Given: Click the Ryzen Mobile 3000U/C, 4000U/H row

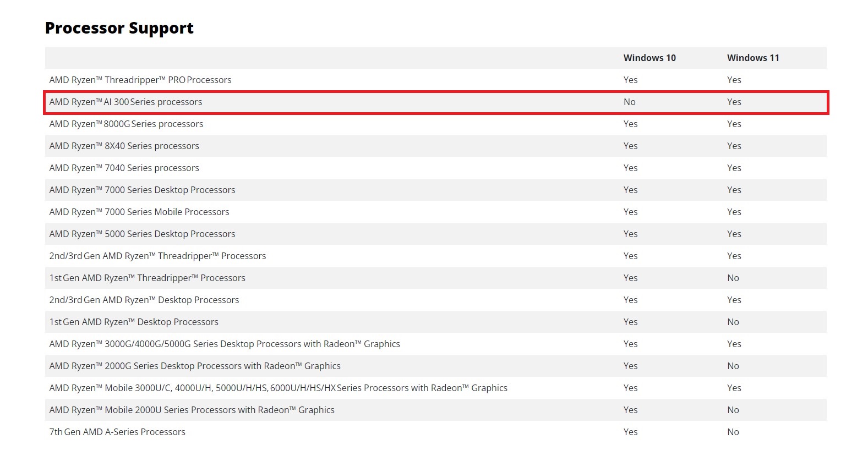Looking at the screenshot, I should 436,388.
